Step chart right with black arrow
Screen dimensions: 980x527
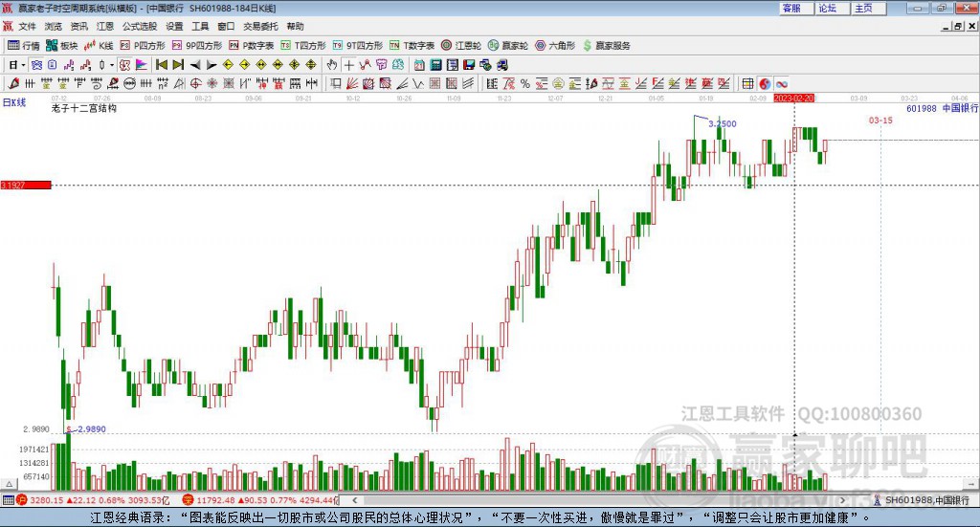click(212, 65)
